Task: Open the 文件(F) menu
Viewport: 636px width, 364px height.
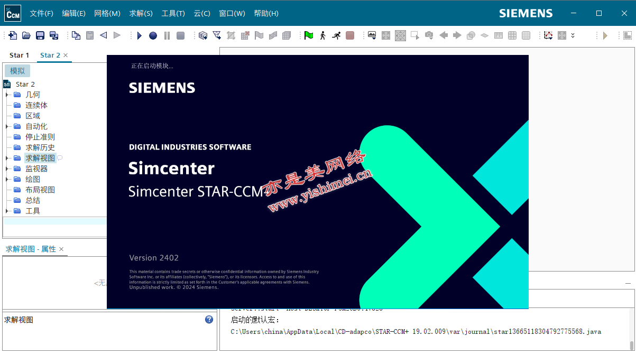Action: [x=41, y=13]
